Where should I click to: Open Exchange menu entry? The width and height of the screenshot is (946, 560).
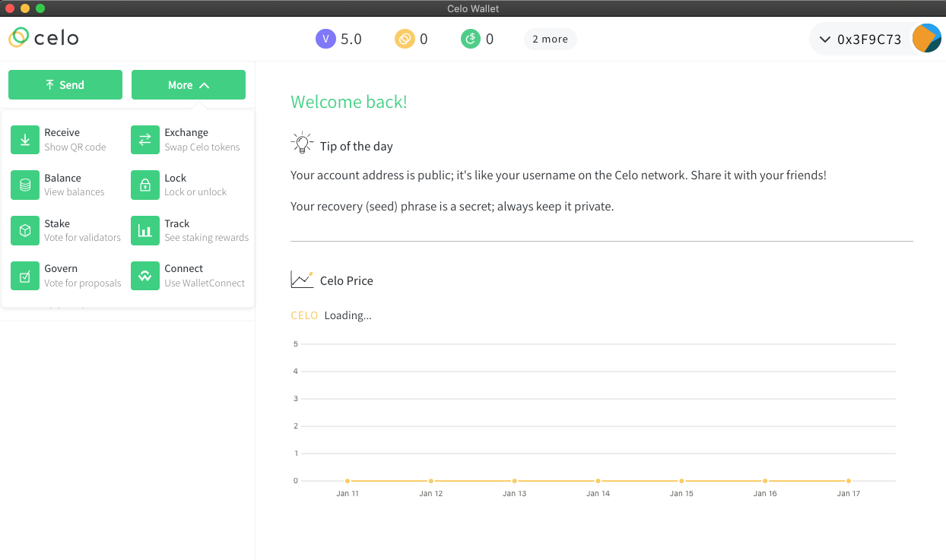pos(189,140)
